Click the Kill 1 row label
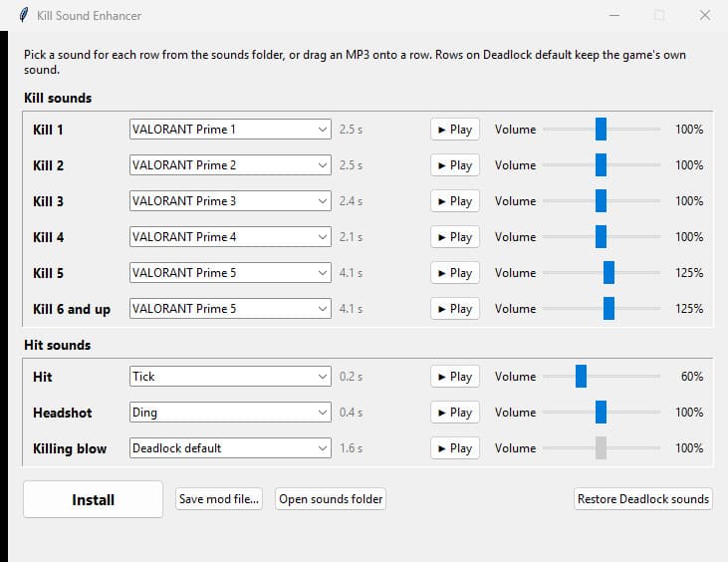 (x=48, y=130)
